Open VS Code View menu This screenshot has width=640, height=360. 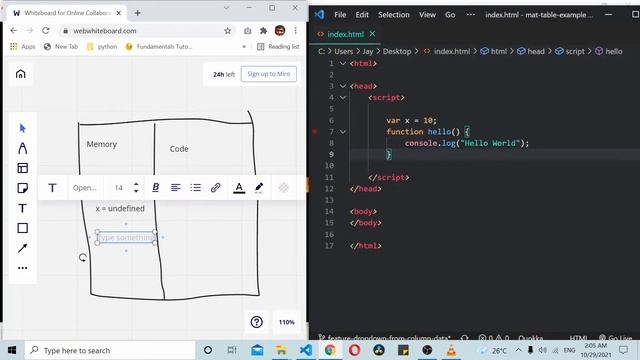tap(427, 15)
